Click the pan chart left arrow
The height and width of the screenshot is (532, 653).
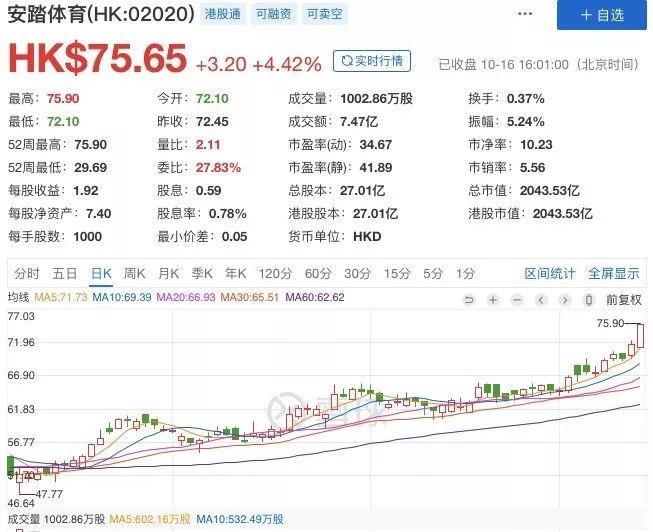click(x=541, y=300)
